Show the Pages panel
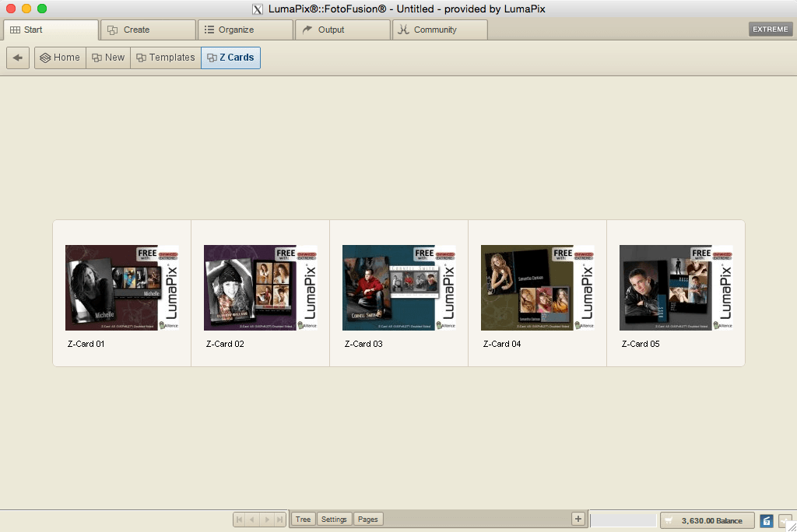The height and width of the screenshot is (532, 797). pos(368,520)
